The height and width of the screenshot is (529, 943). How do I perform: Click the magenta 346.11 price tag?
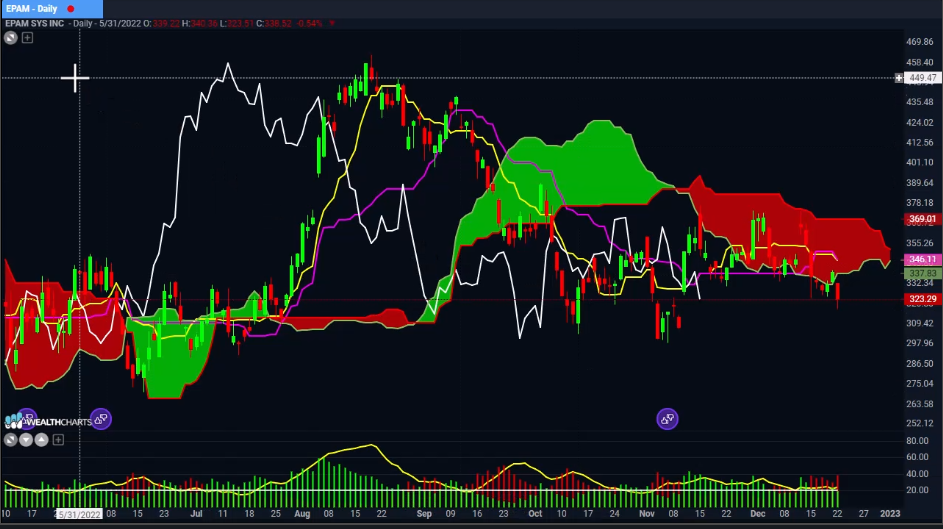(923, 259)
